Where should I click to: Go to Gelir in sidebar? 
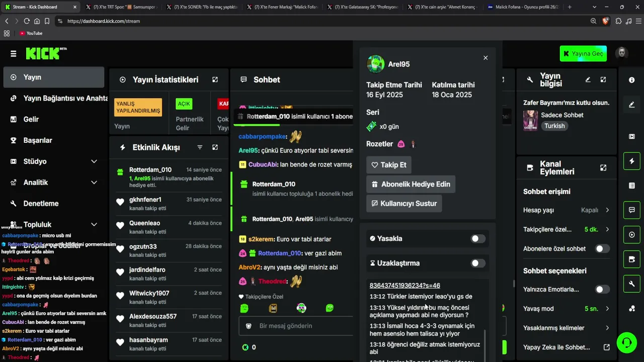point(54,120)
